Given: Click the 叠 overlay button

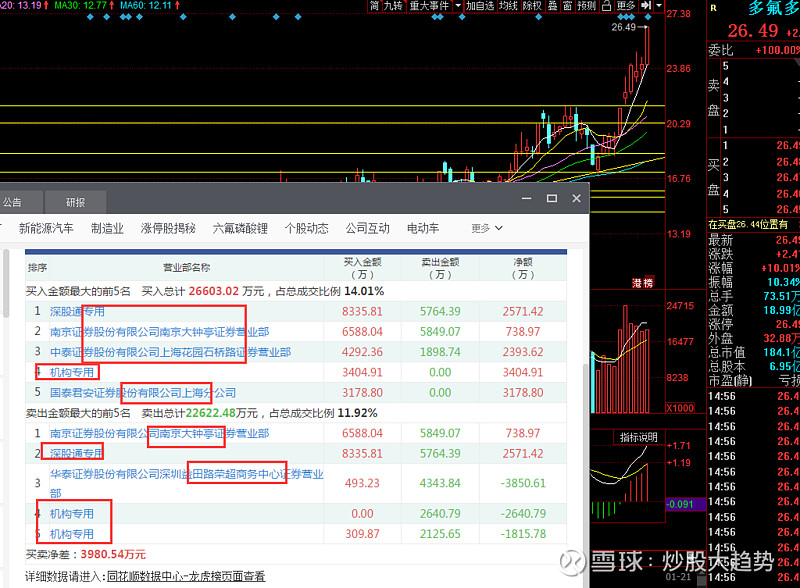Looking at the screenshot, I should pyautogui.click(x=553, y=6).
